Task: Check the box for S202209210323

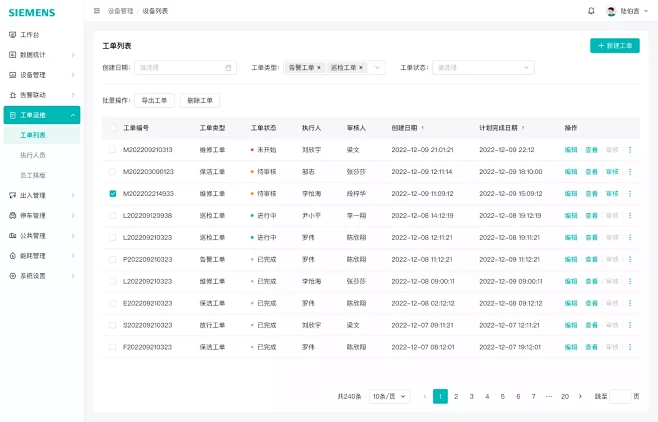Action: tap(112, 325)
